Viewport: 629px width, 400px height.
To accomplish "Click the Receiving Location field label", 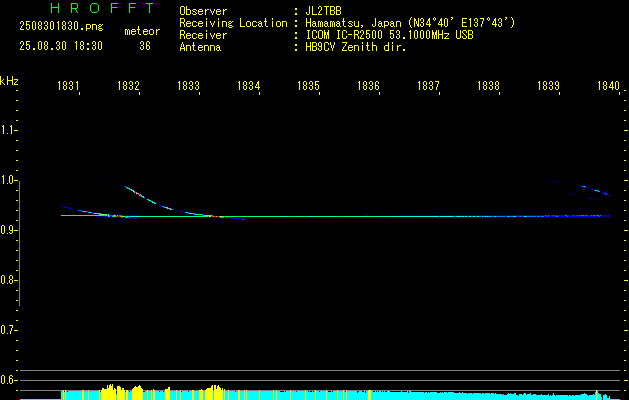I will pos(233,23).
